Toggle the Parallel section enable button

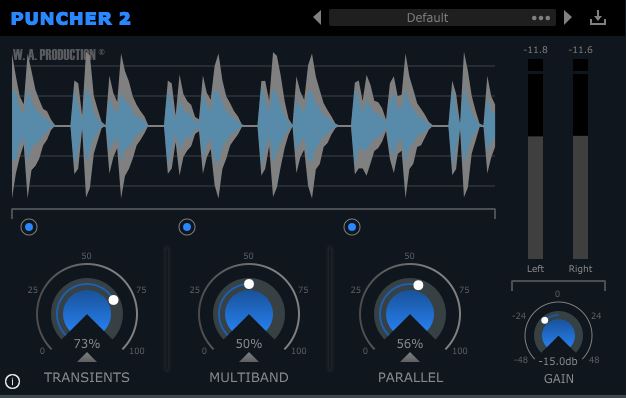[x=352, y=227]
